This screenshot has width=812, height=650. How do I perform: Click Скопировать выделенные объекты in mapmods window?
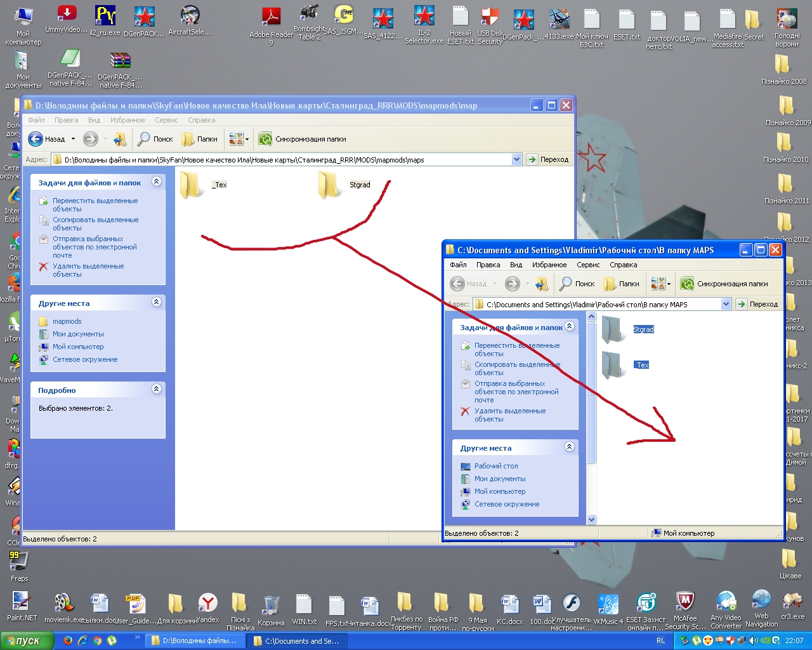tap(95, 224)
